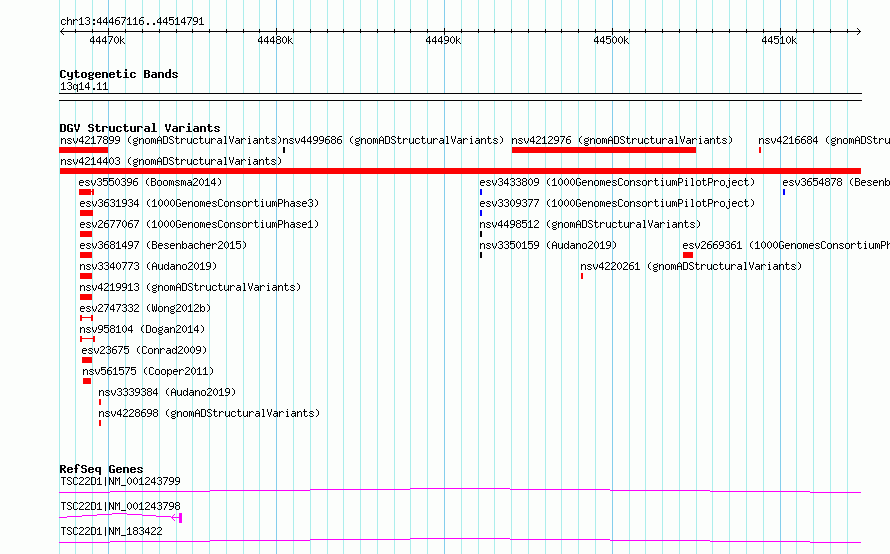This screenshot has height=554, width=890.
Task: Click the 44500k ruler tick label
Action: click(x=611, y=40)
